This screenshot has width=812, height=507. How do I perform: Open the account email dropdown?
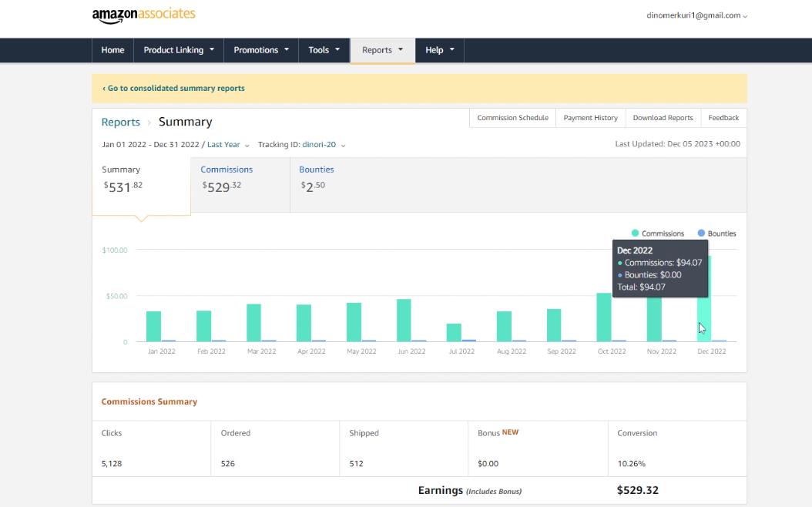tap(696, 15)
